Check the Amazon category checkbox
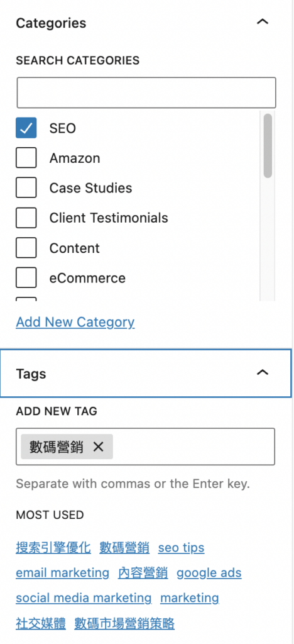294x644 pixels. tap(26, 158)
